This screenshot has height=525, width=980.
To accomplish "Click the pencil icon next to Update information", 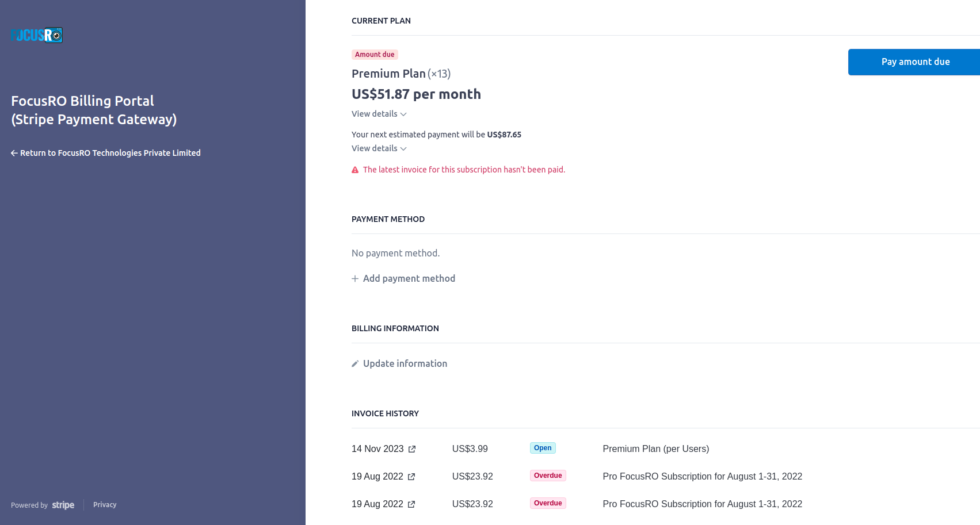I will pos(355,364).
